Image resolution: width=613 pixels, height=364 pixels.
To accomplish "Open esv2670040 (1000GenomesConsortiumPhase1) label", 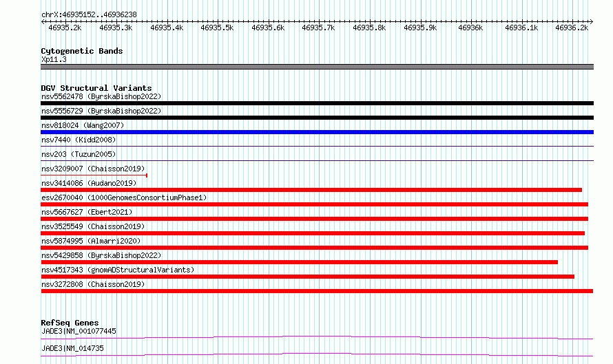I will 124,197.
